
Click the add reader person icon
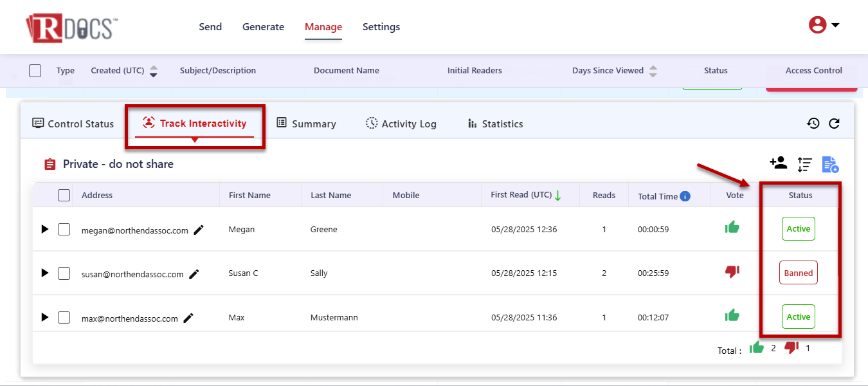coord(778,163)
